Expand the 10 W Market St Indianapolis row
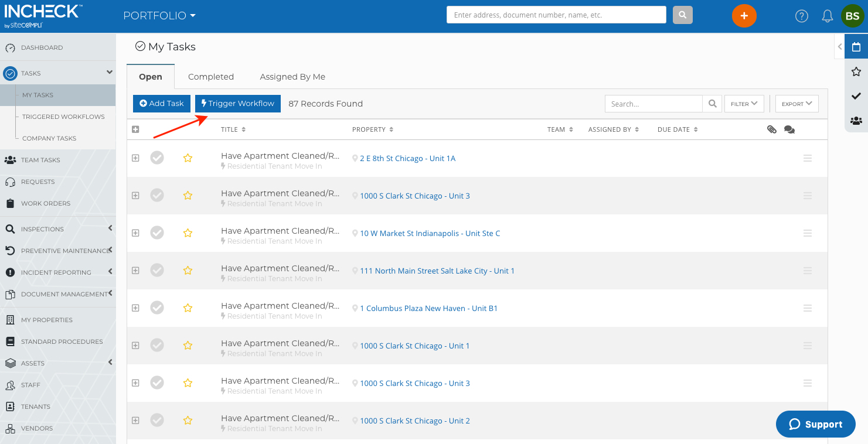Screen dimensions: 868x444 click(x=135, y=233)
